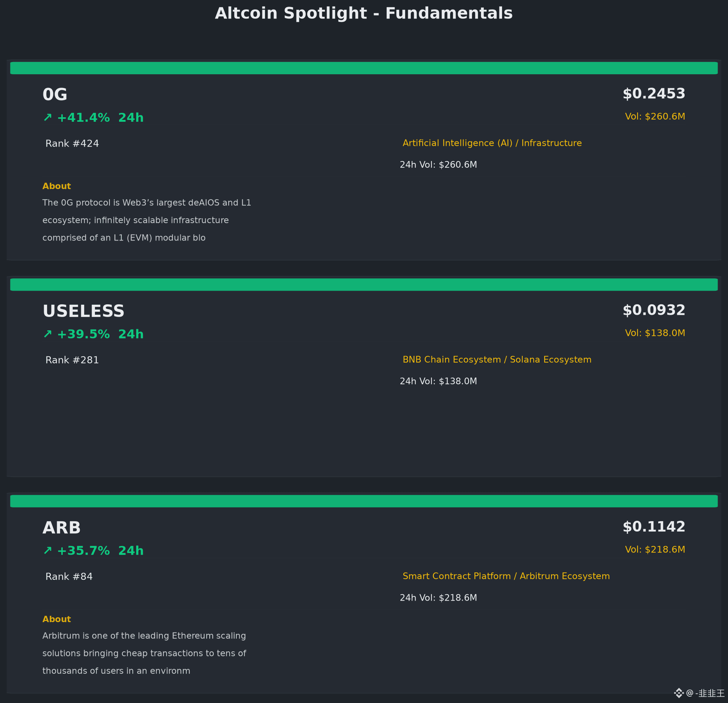Click the Artificial Intelligence (AI) / Infrastructure category
728x703 pixels.
click(x=492, y=143)
